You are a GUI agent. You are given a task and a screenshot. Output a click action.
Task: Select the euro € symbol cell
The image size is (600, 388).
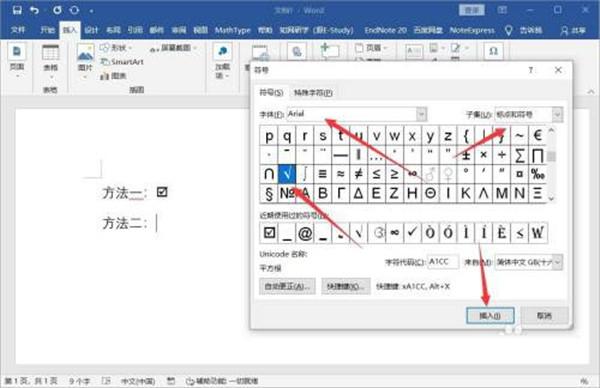click(537, 135)
